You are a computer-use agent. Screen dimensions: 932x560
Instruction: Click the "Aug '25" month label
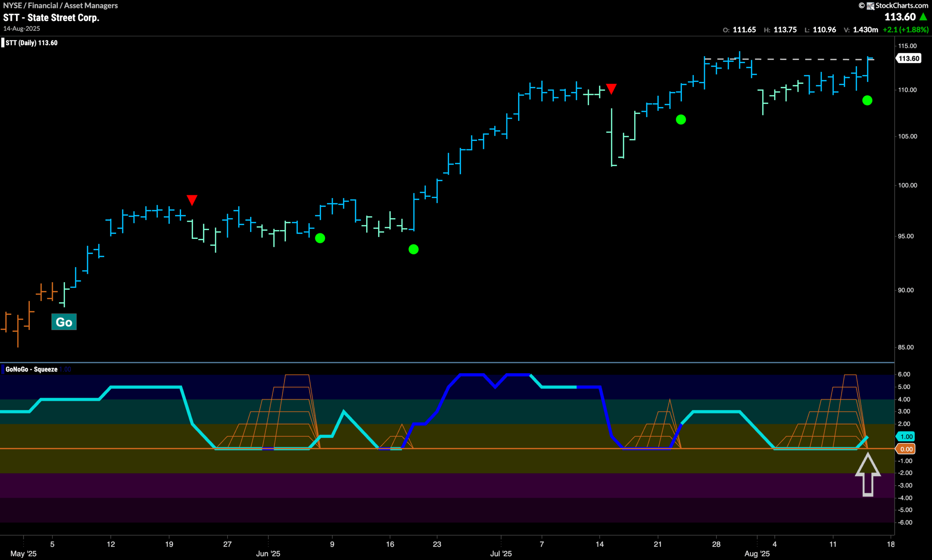[757, 553]
